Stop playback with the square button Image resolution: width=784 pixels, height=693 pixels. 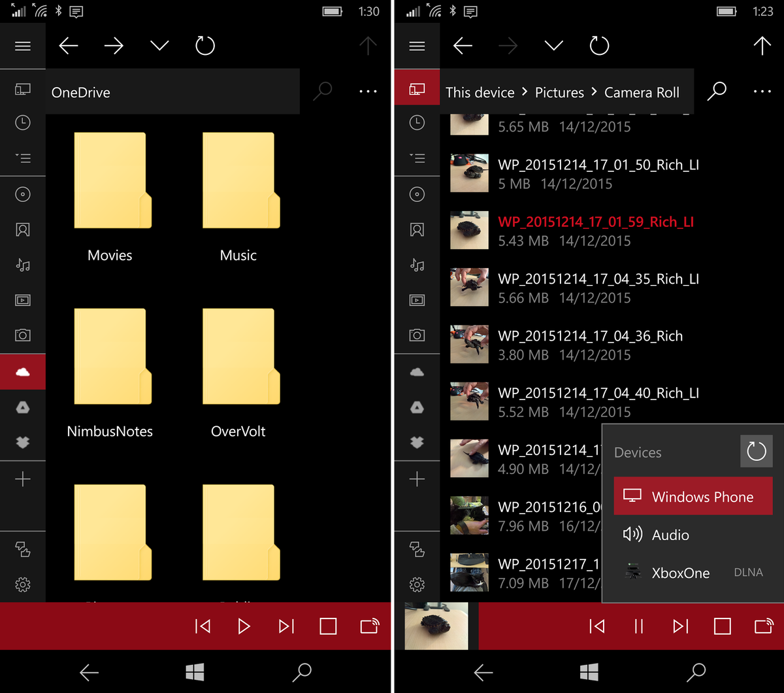pos(327,626)
